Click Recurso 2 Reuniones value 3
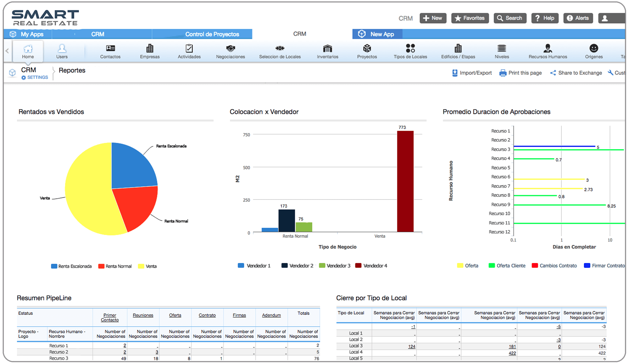This screenshot has width=629, height=364. tap(157, 352)
